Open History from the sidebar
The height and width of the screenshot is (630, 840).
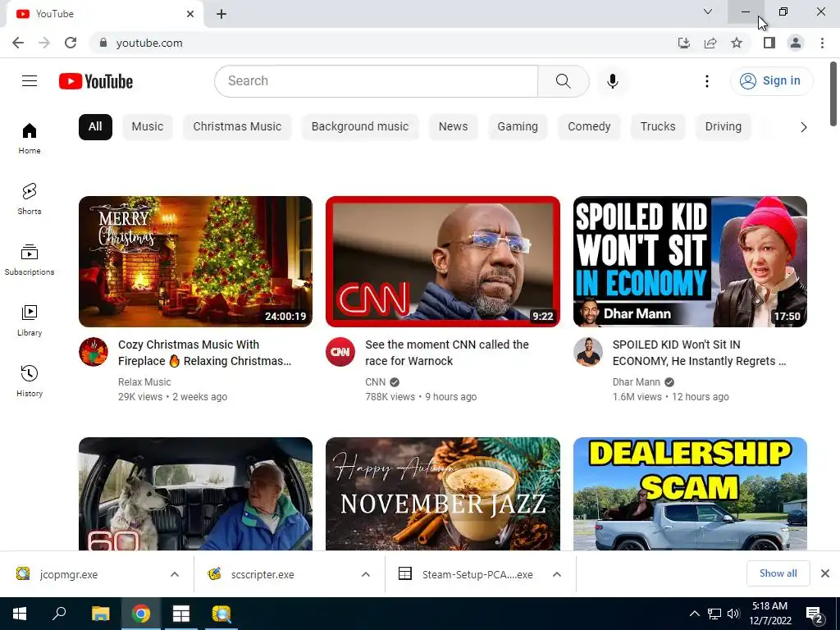30,381
